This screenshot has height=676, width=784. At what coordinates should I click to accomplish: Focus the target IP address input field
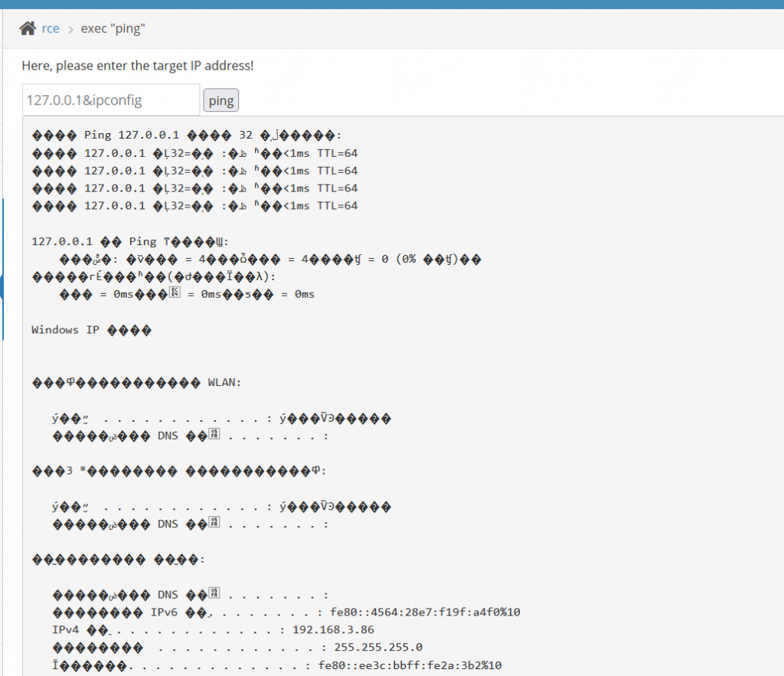[x=111, y=100]
